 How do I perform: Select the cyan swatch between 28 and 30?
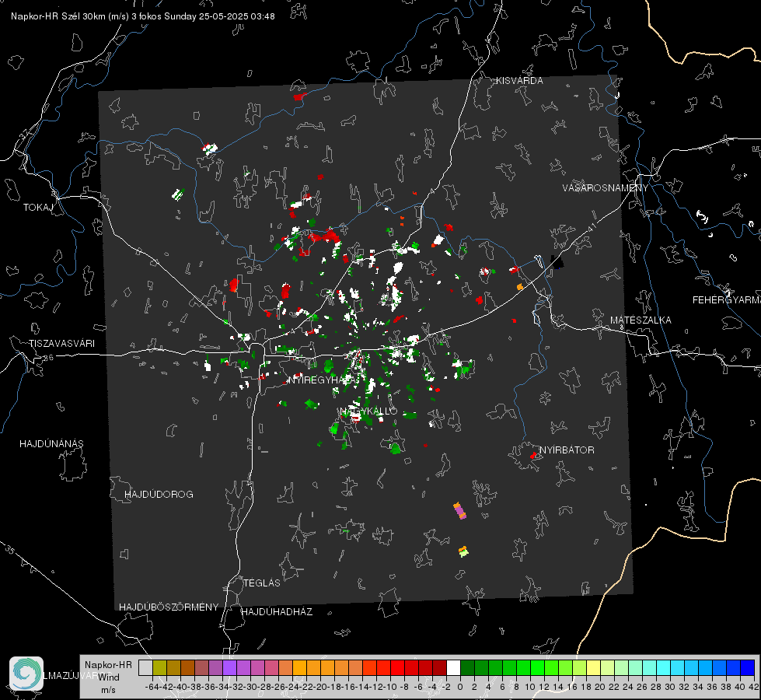[x=664, y=667]
